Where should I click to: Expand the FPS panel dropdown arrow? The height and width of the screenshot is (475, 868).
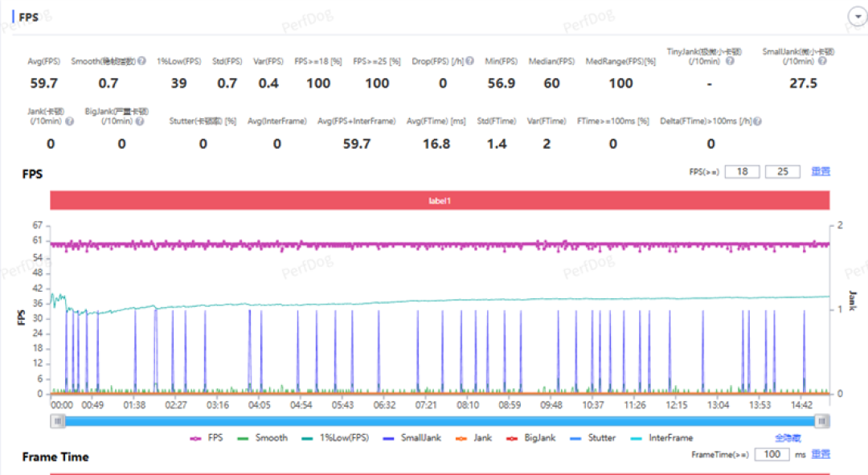858,17
